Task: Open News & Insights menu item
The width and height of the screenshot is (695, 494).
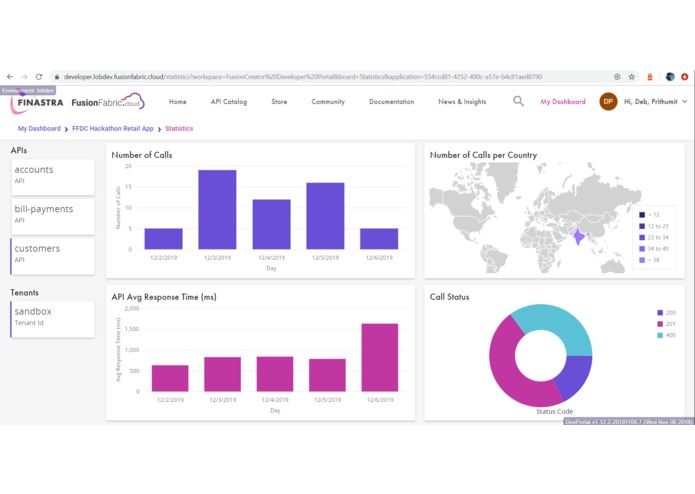Action: click(462, 101)
